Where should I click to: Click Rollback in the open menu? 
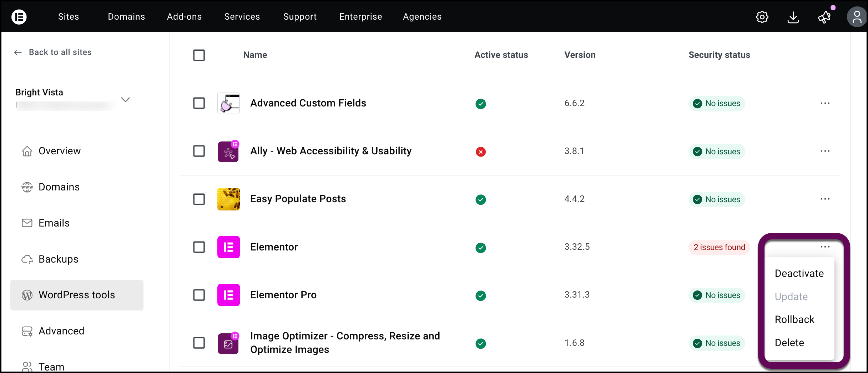tap(794, 319)
